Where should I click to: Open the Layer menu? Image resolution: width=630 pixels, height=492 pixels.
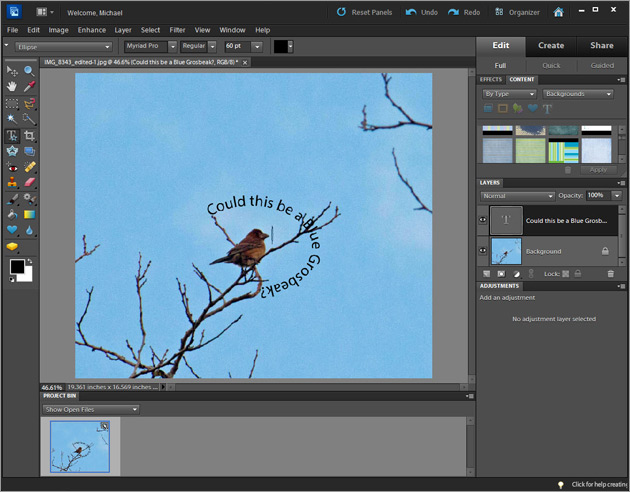[x=123, y=30]
